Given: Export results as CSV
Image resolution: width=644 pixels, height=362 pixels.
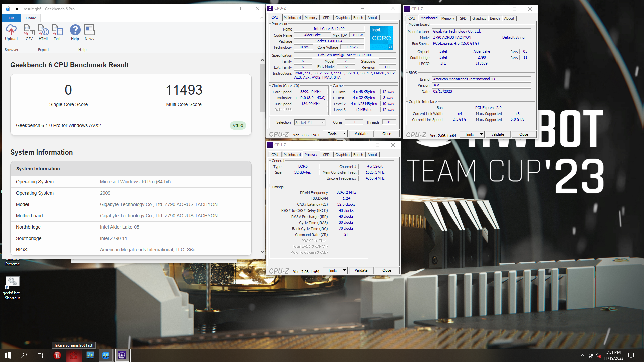Looking at the screenshot, I should click(x=29, y=33).
